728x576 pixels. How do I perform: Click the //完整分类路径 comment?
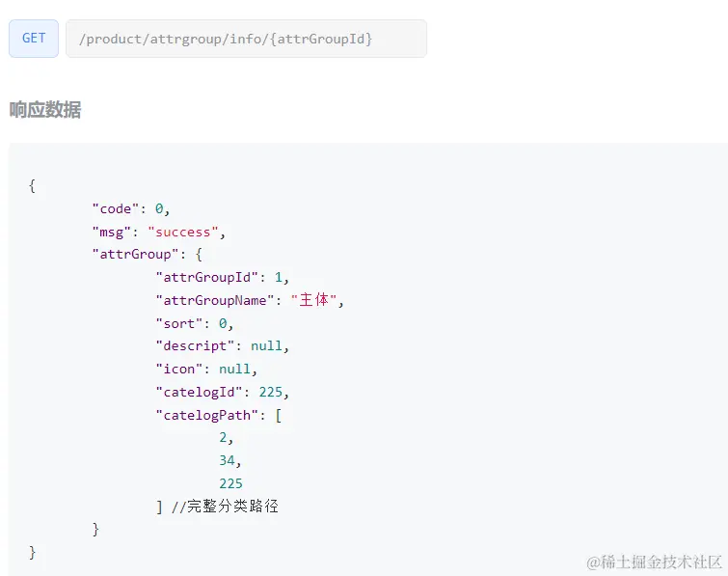[x=226, y=507]
